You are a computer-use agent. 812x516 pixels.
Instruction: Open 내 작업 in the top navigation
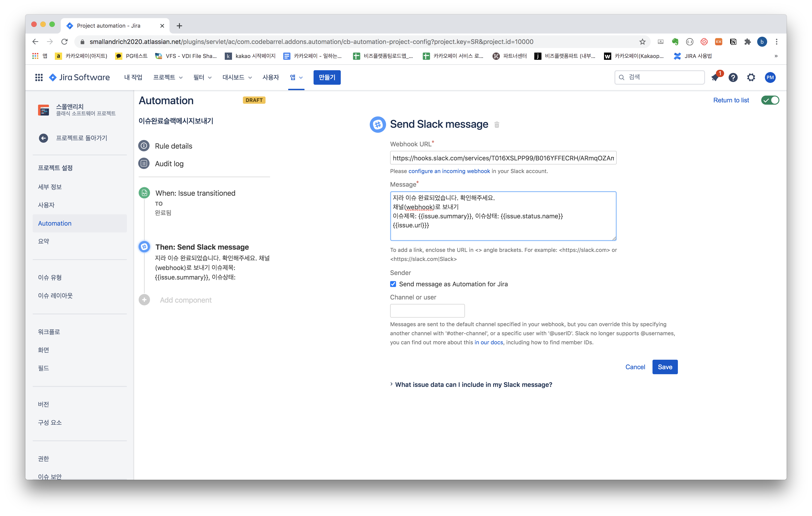tap(133, 77)
